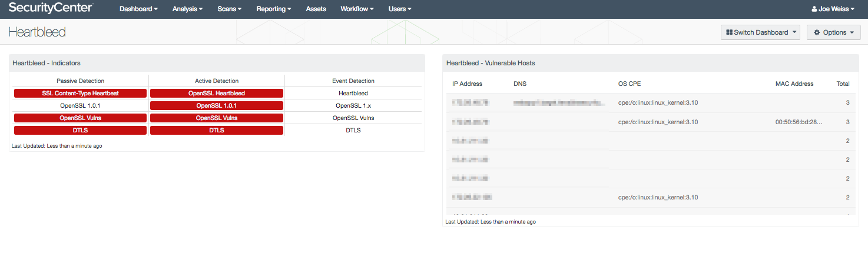The width and height of the screenshot is (868, 263).
Task: Click Total column header
Action: [x=843, y=84]
